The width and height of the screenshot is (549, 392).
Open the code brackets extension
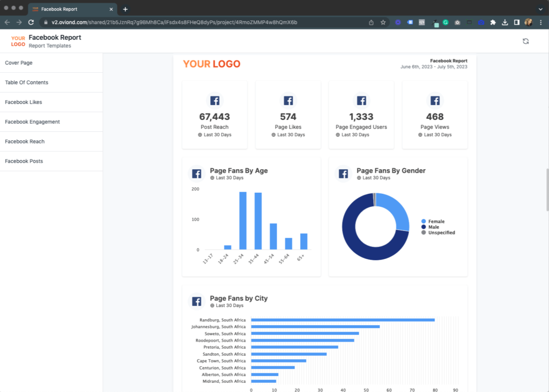(x=421, y=22)
